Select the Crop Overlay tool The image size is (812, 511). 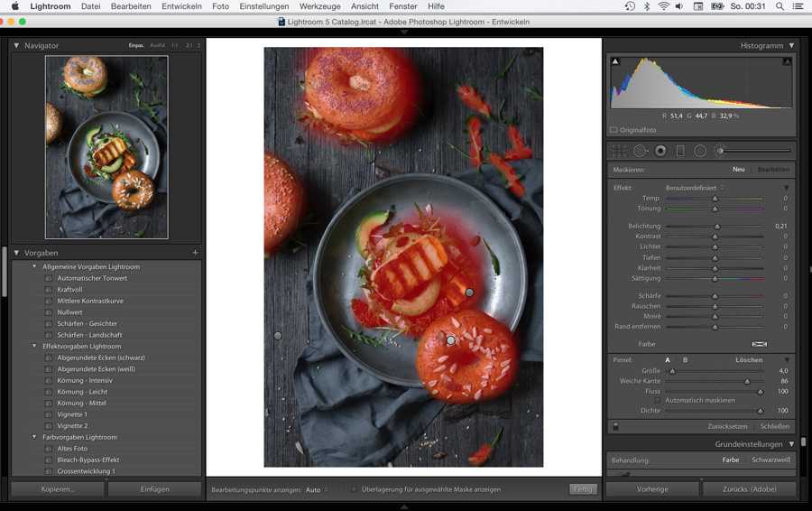click(x=619, y=151)
